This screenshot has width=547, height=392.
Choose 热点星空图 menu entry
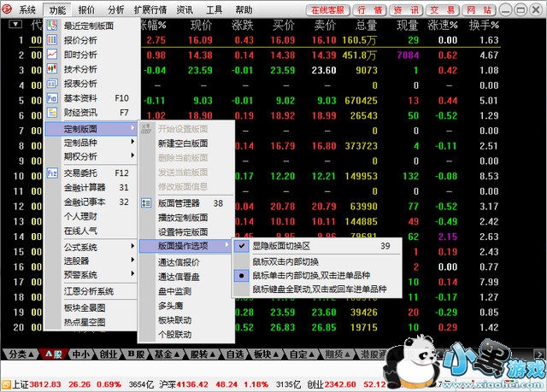(91, 322)
